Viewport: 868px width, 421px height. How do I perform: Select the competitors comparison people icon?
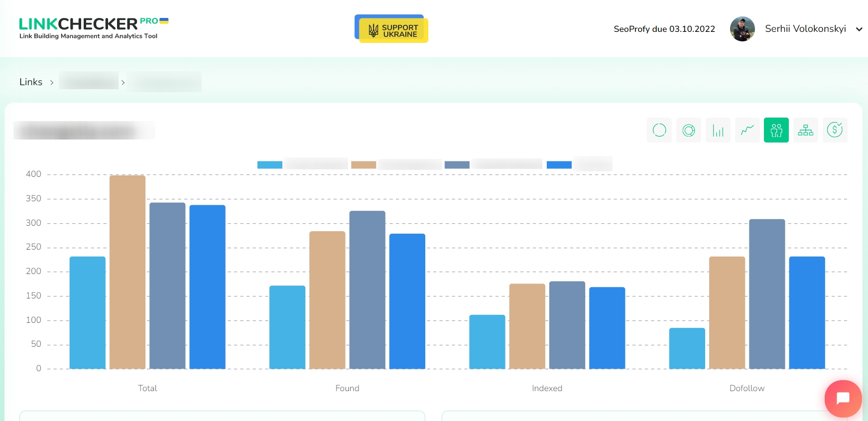[776, 130]
